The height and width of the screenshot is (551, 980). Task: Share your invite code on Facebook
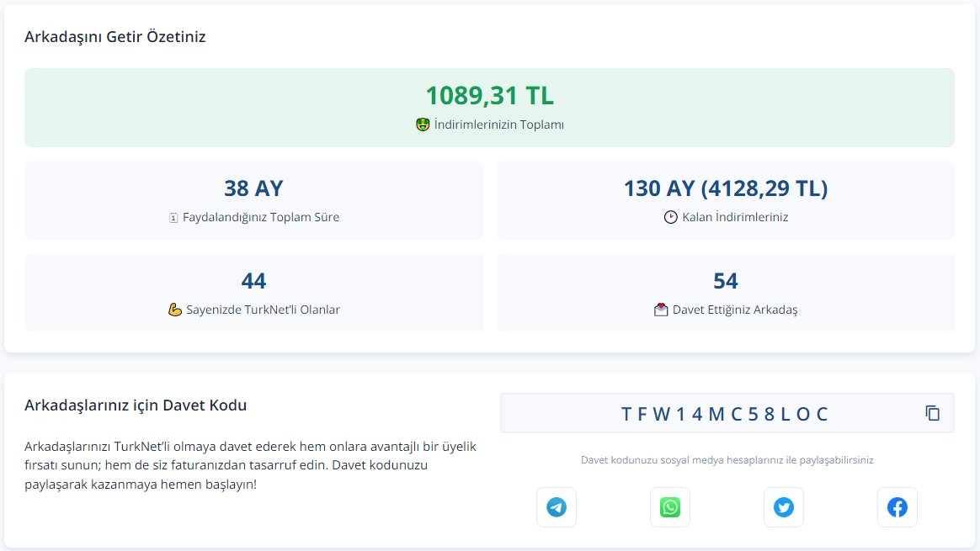point(897,506)
